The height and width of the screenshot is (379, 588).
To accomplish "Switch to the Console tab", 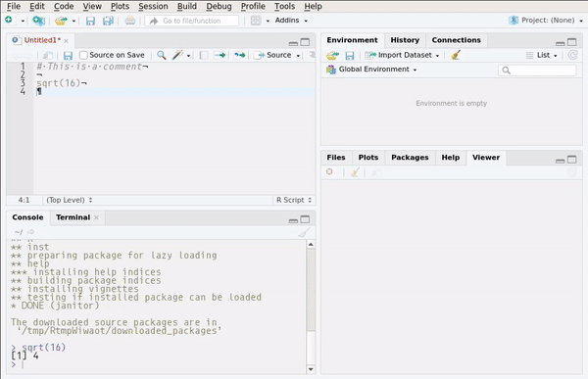I will click(x=27, y=217).
